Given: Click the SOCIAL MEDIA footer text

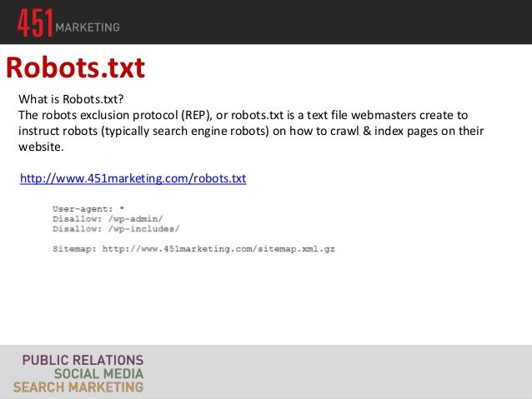Looking at the screenshot, I should point(98,373).
